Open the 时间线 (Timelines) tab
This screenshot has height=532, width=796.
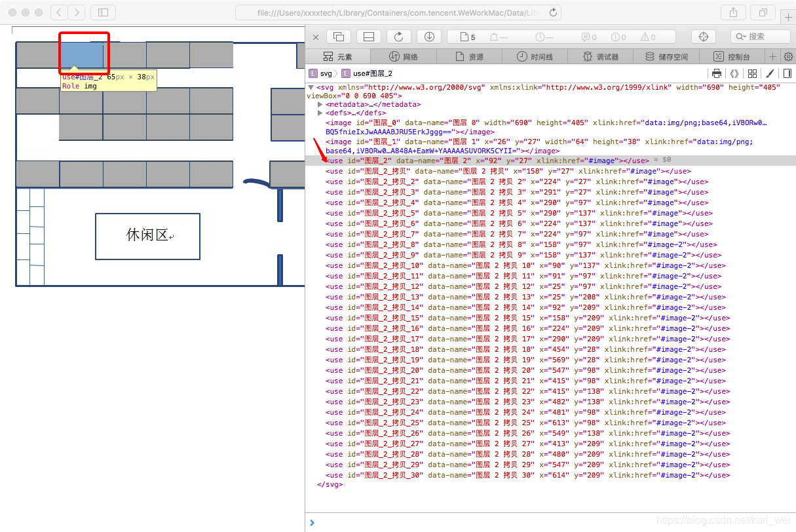tap(535, 56)
